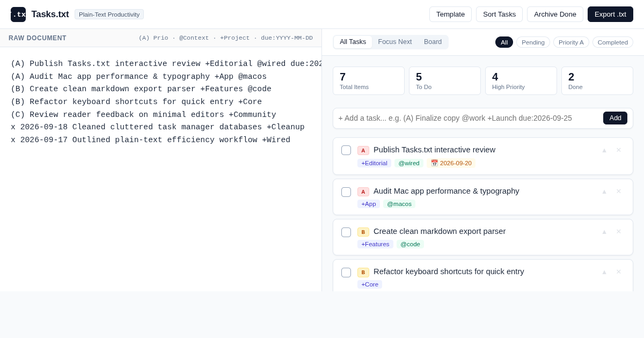Click the Add task button

click(x=615, y=118)
